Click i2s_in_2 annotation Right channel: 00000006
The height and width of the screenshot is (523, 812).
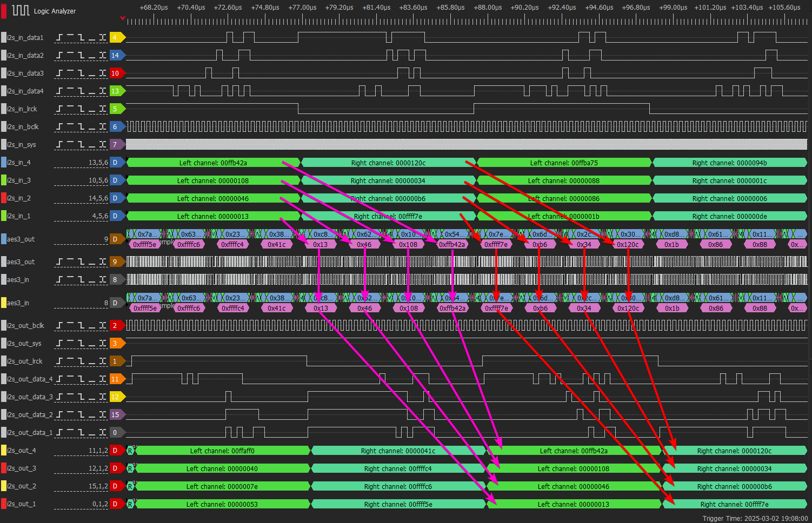coord(730,198)
